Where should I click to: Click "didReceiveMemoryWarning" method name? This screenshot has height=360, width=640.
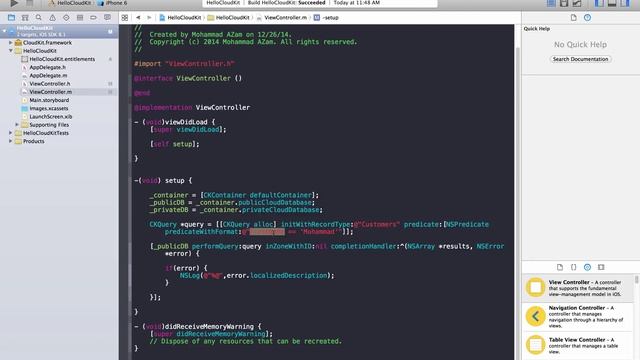tap(209, 327)
